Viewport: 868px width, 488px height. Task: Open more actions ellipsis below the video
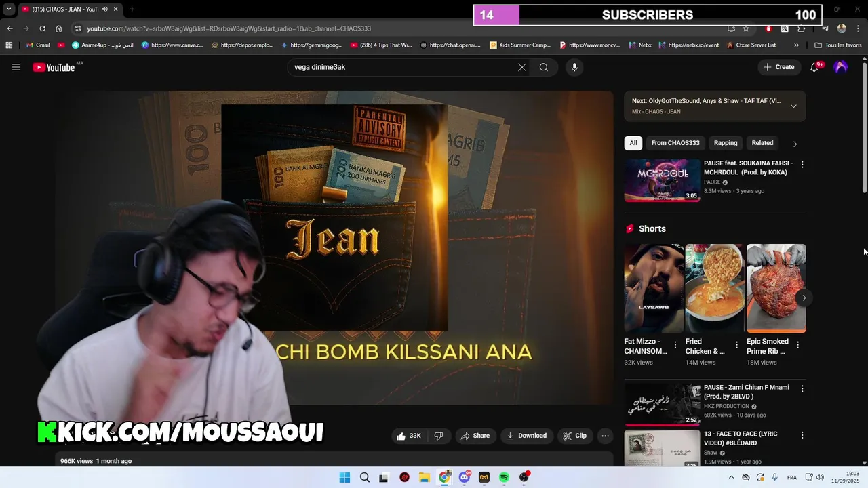point(606,436)
